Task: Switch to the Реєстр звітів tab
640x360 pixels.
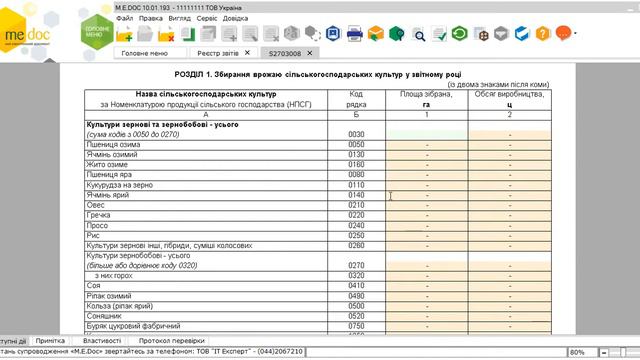Action: (x=218, y=53)
